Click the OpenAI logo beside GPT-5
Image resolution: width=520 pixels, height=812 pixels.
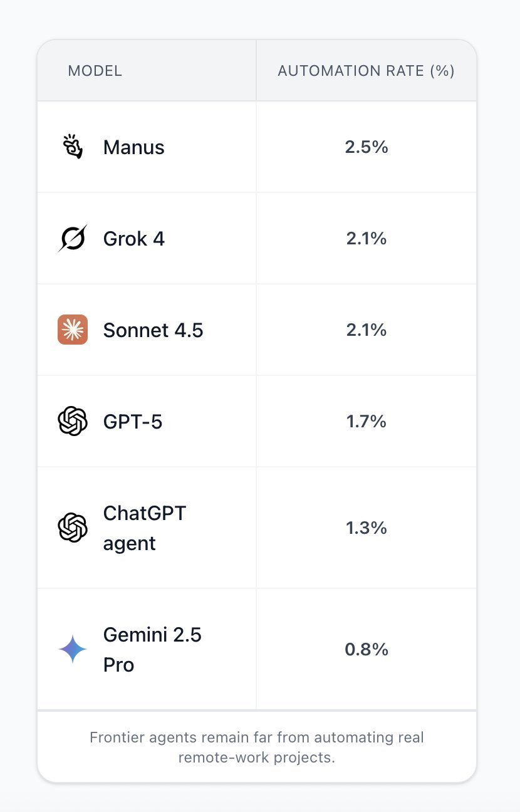pyautogui.click(x=73, y=421)
